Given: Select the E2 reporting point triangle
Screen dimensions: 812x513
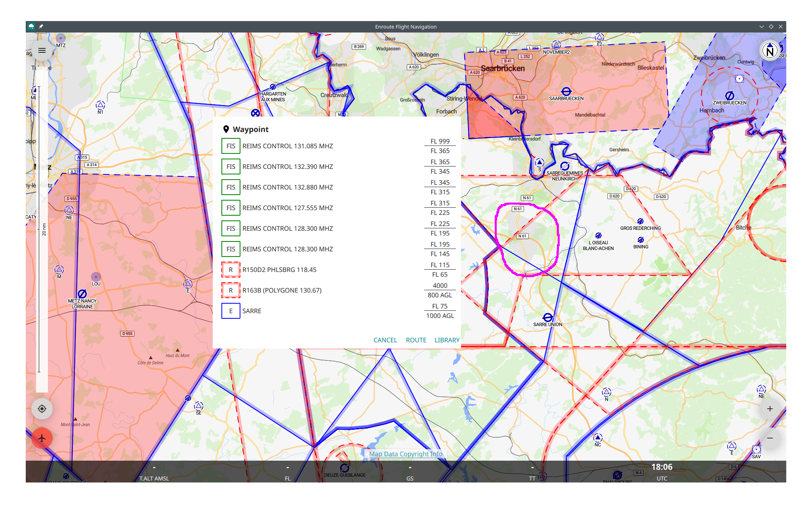Looking at the screenshot, I should click(x=599, y=37).
